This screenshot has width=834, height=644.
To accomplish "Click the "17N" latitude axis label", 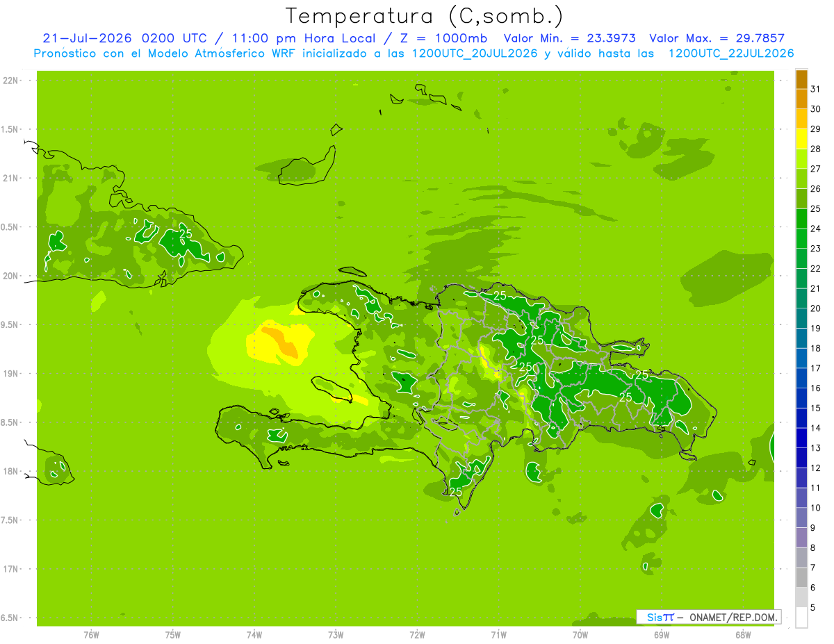I will (11, 569).
